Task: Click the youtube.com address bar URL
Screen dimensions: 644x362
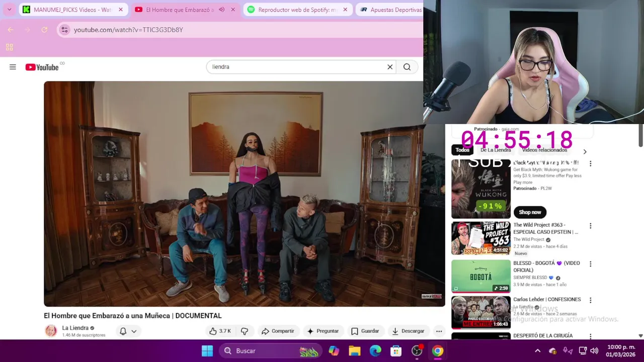Action: point(128,30)
